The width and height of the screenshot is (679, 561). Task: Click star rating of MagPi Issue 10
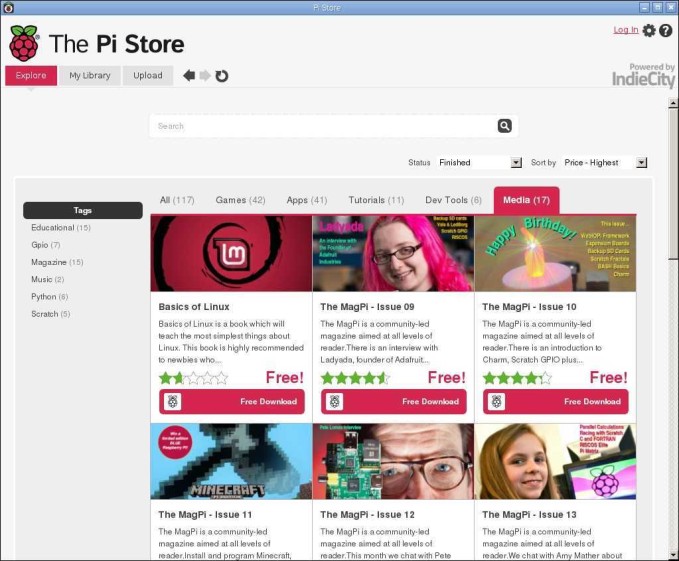tap(517, 378)
